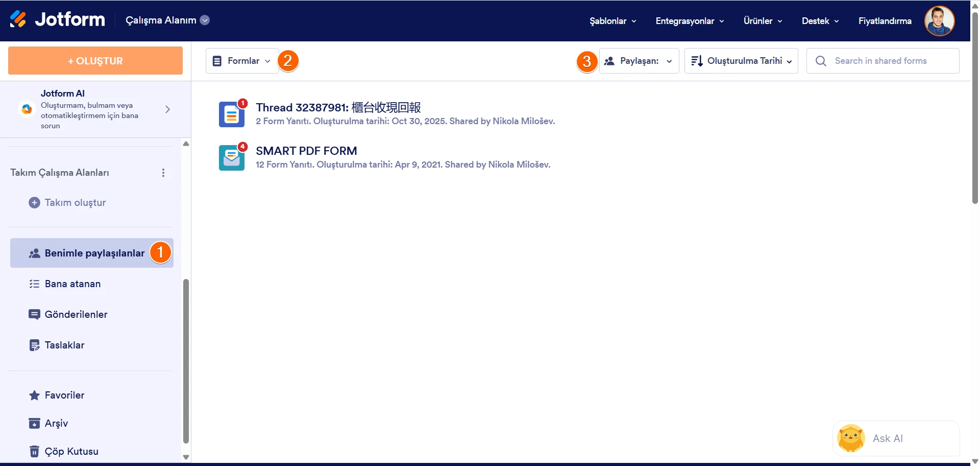Open the Jotform logo home icon

(18, 19)
